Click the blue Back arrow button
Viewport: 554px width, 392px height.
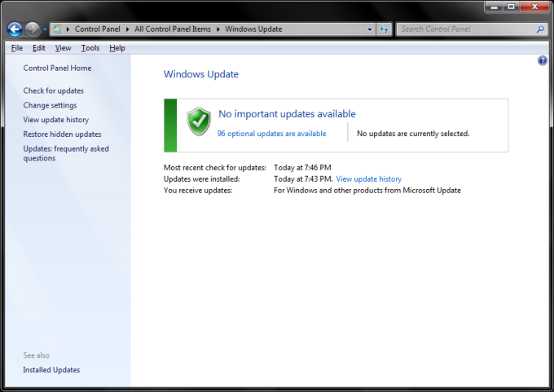[15, 29]
